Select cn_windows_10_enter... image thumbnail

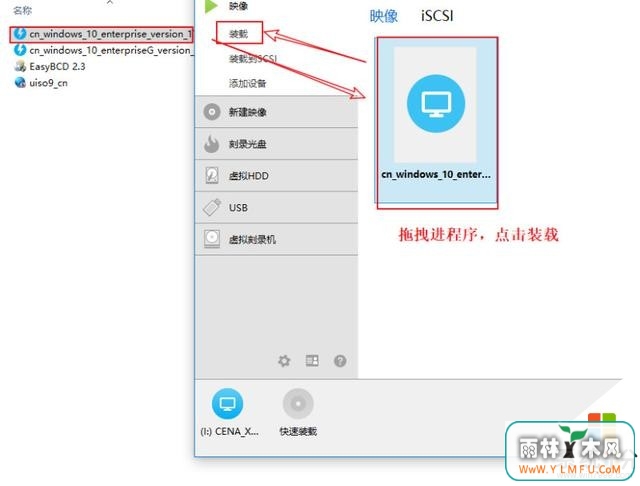(x=436, y=120)
